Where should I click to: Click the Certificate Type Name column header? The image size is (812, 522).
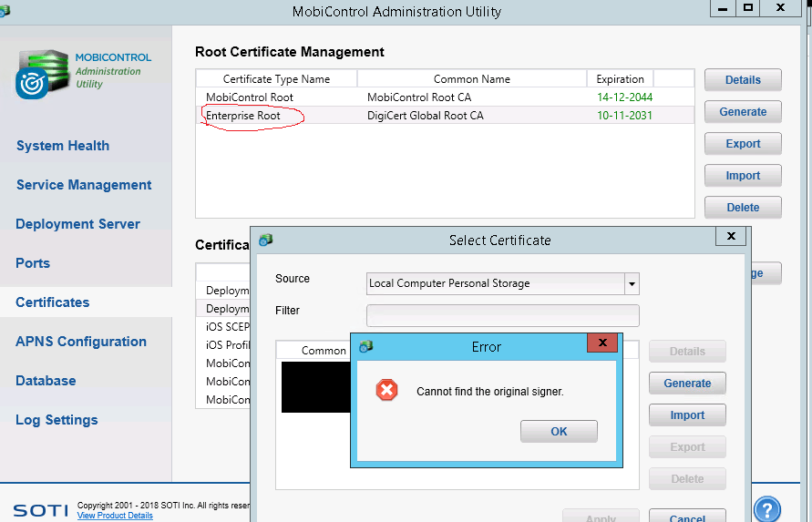pyautogui.click(x=276, y=78)
